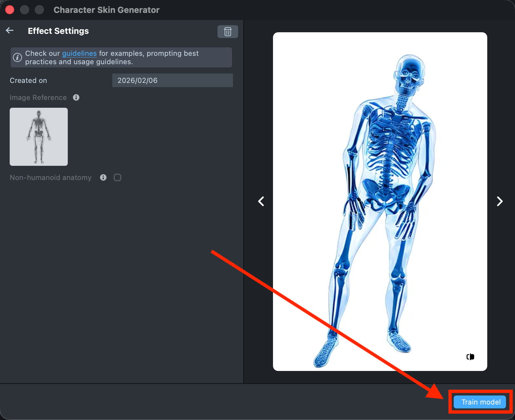Enable the Non-humanoid anatomy checkbox
515x420 pixels.
pos(117,177)
